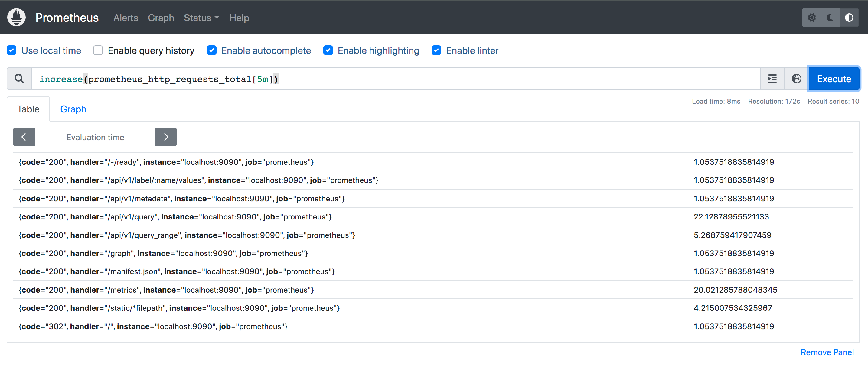Click value 22.12878955521133
The width and height of the screenshot is (868, 367).
pyautogui.click(x=731, y=217)
